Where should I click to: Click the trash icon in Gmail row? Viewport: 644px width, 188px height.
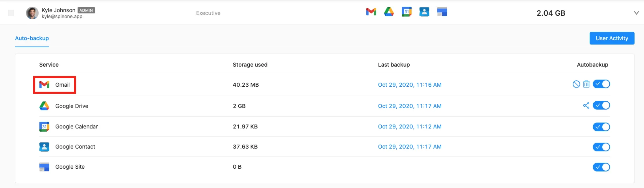(x=586, y=84)
